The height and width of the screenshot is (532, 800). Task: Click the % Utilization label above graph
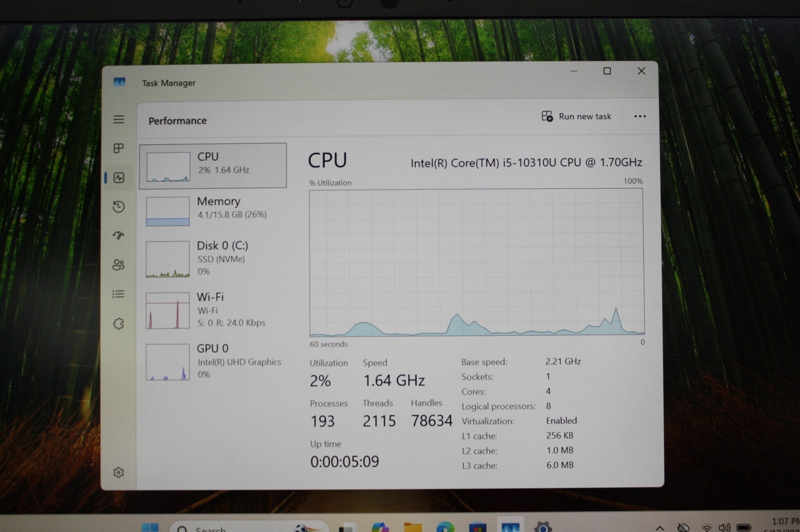point(330,183)
